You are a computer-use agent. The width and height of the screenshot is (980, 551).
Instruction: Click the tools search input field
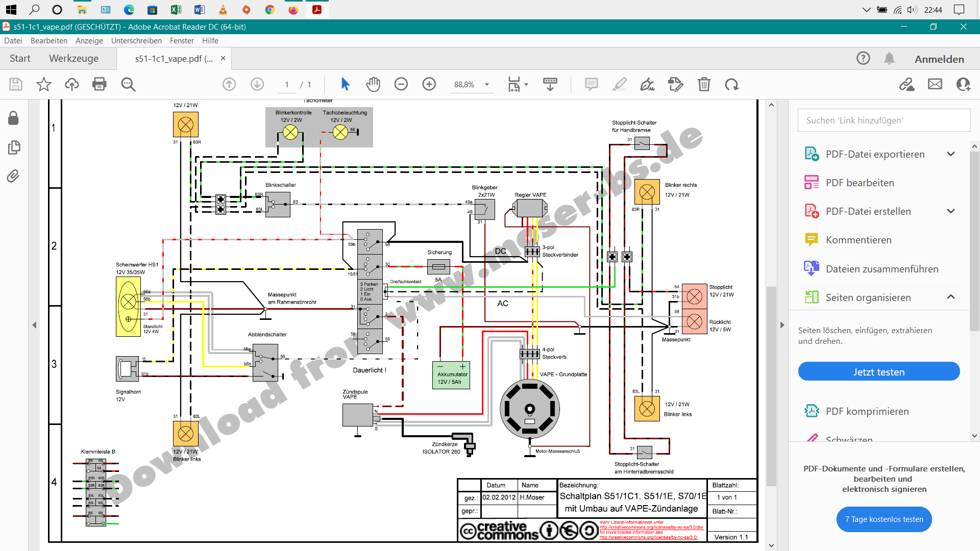884,120
